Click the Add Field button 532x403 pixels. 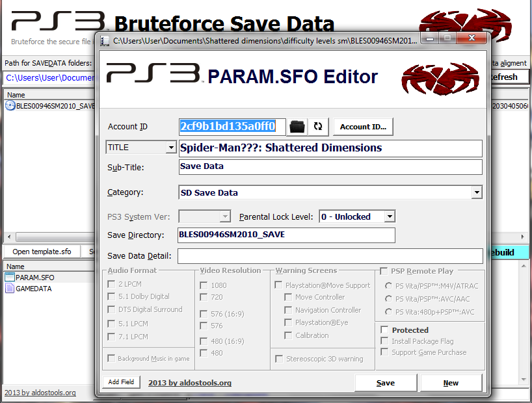[x=121, y=382]
